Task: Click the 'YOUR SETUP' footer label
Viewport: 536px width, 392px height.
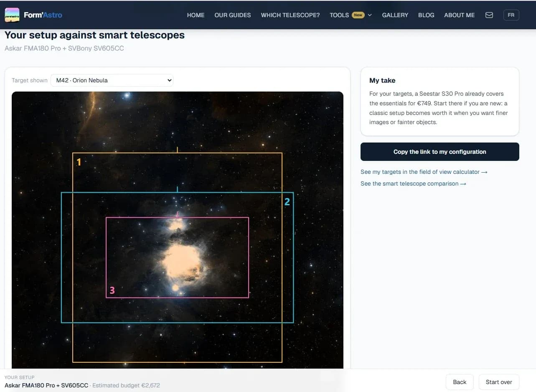Action: (20, 377)
